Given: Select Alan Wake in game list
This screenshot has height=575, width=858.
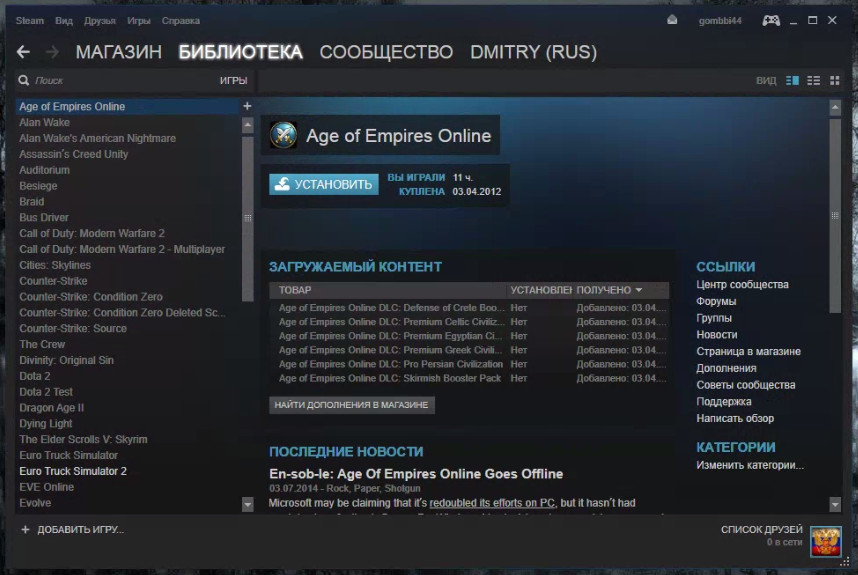Looking at the screenshot, I should pyautogui.click(x=44, y=123).
